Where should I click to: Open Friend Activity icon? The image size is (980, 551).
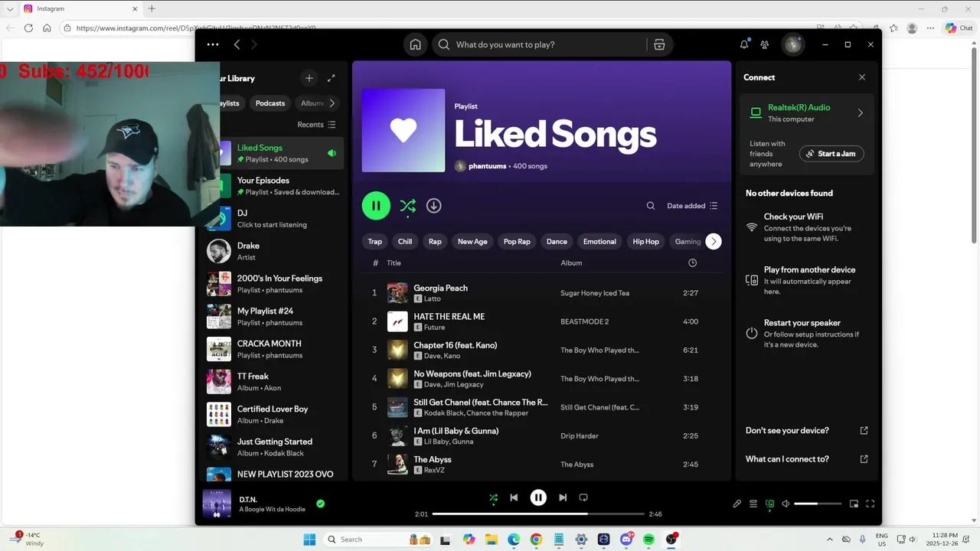click(764, 44)
